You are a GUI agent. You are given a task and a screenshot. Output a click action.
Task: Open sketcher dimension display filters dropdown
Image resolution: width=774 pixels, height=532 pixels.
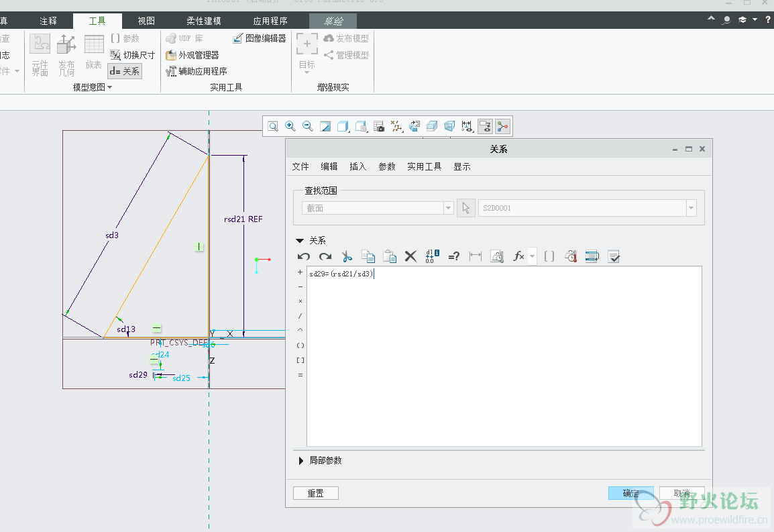point(467,126)
